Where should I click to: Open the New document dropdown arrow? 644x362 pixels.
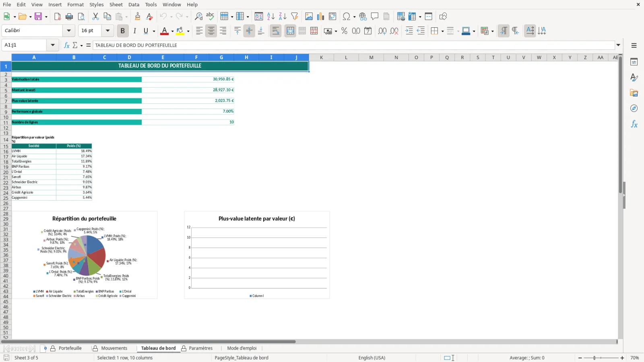(x=14, y=16)
